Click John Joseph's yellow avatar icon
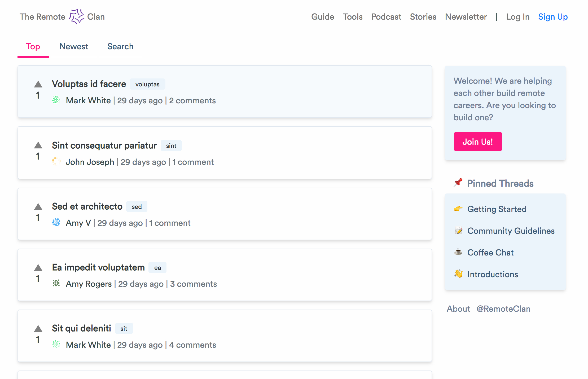This screenshot has width=588, height=379. click(x=56, y=161)
